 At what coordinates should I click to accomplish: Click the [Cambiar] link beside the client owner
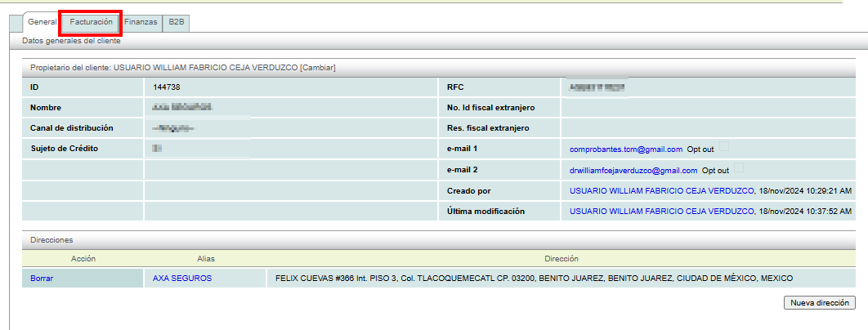[318, 67]
